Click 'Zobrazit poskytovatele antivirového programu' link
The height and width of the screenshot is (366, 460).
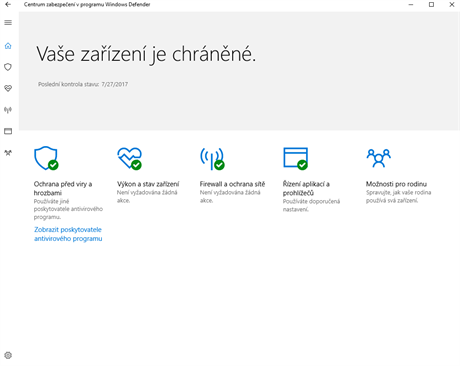pos(68,234)
